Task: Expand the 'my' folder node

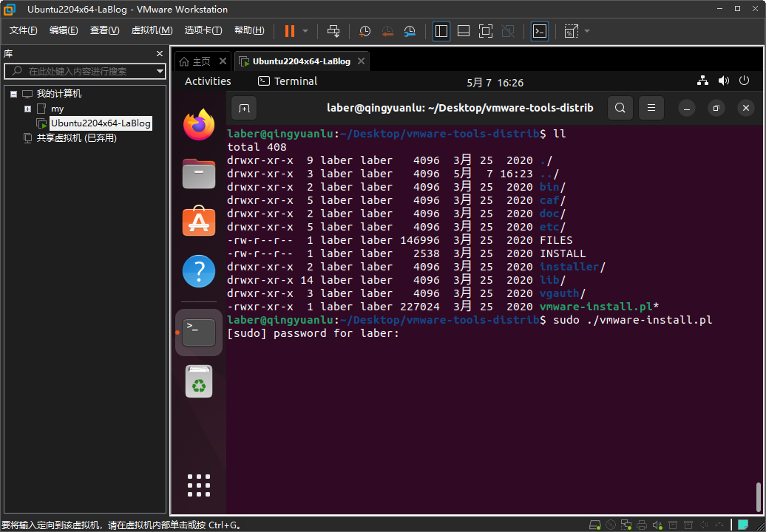Action: point(28,109)
